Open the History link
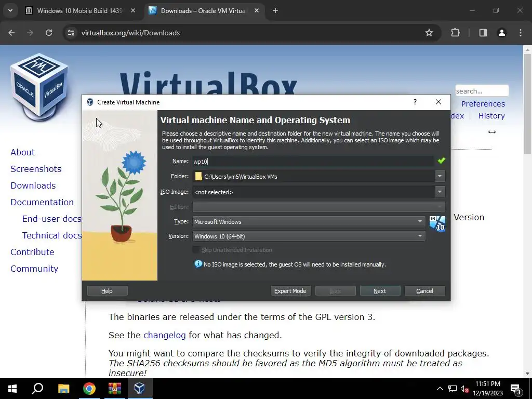Viewport: 532px width, 399px height. pyautogui.click(x=491, y=116)
